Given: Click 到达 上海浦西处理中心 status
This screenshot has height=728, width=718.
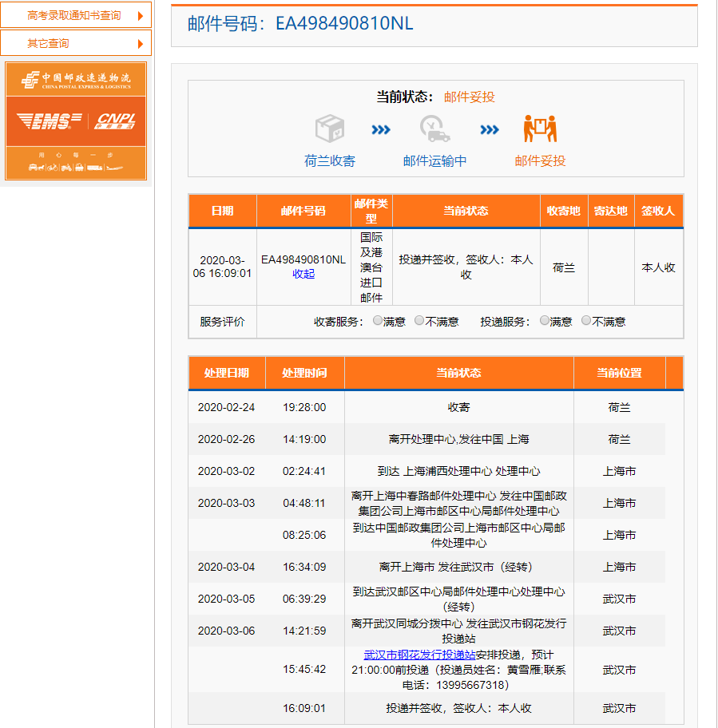Looking at the screenshot, I should click(x=458, y=471).
